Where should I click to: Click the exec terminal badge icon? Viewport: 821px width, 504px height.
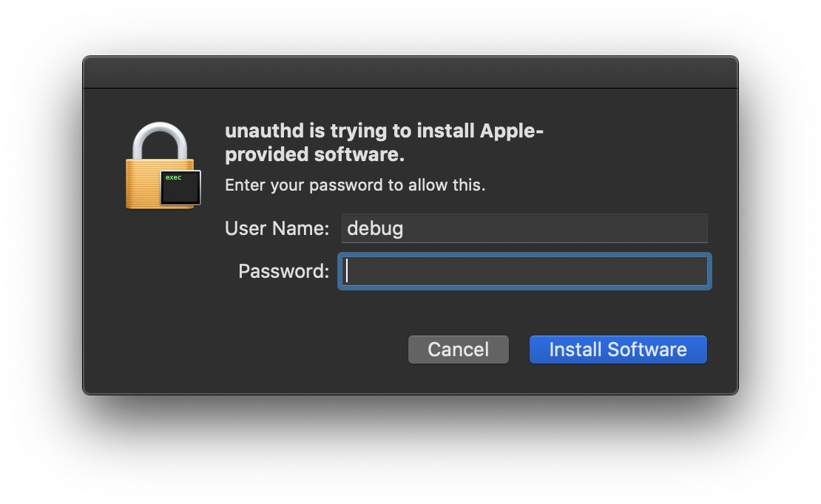tap(181, 188)
